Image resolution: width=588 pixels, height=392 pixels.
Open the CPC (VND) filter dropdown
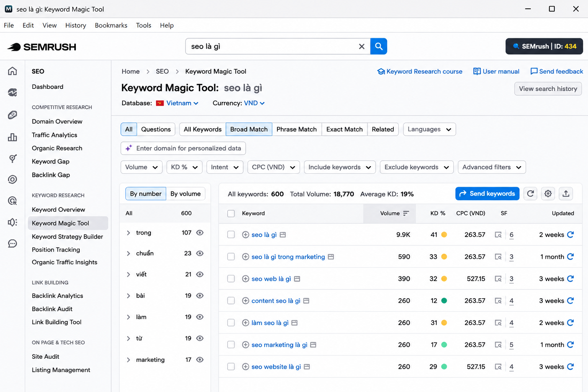(x=274, y=167)
